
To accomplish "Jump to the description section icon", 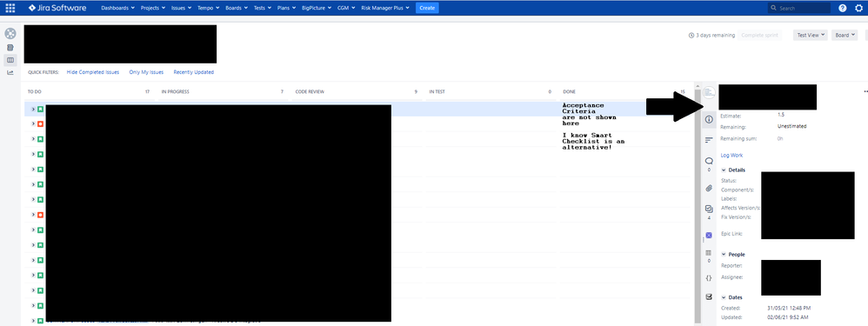I will tap(709, 140).
